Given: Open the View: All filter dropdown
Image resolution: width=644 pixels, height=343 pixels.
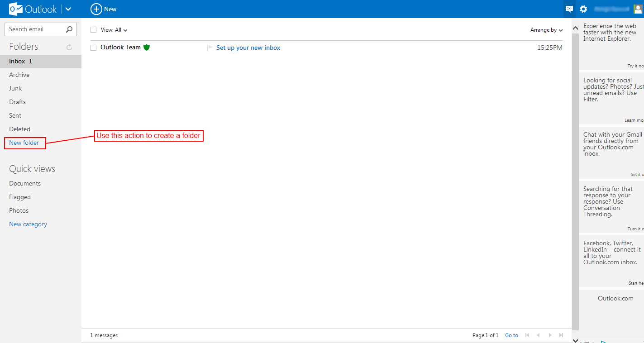Looking at the screenshot, I should tap(114, 30).
